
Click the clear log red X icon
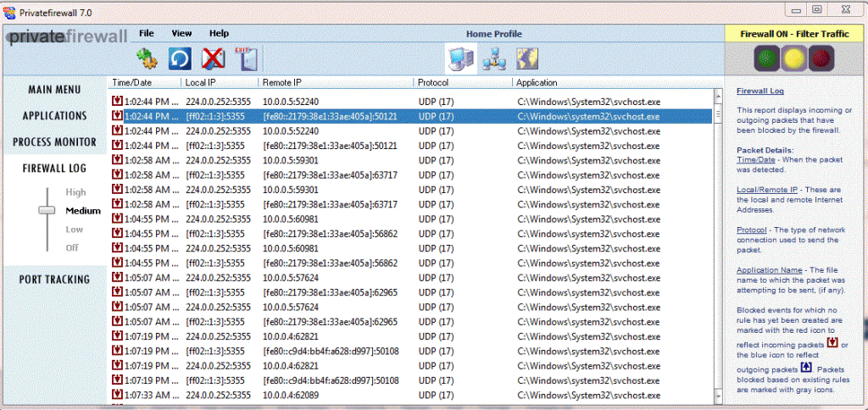coord(213,58)
